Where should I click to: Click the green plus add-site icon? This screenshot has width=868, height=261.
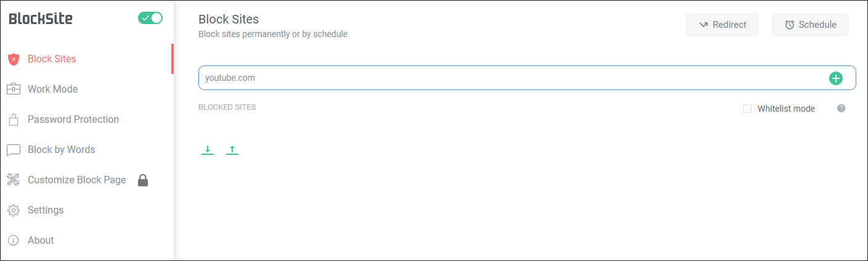pos(835,78)
